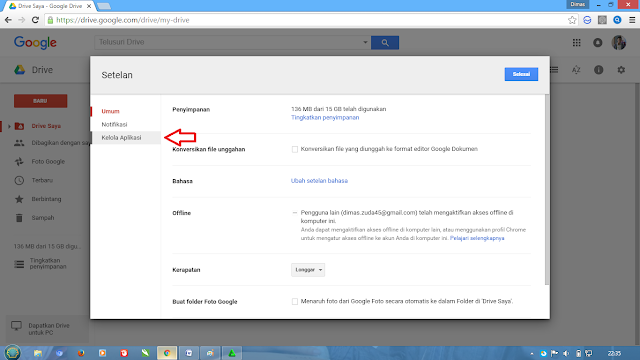Open the Windows Start button

12,353
